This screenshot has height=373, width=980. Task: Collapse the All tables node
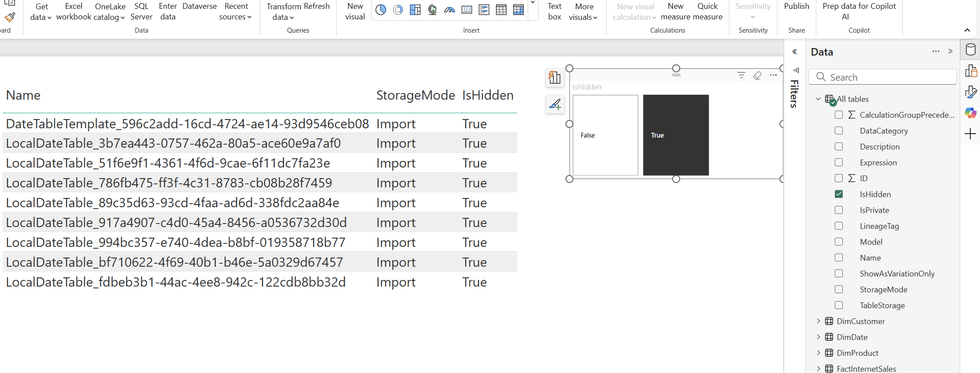pyautogui.click(x=819, y=99)
